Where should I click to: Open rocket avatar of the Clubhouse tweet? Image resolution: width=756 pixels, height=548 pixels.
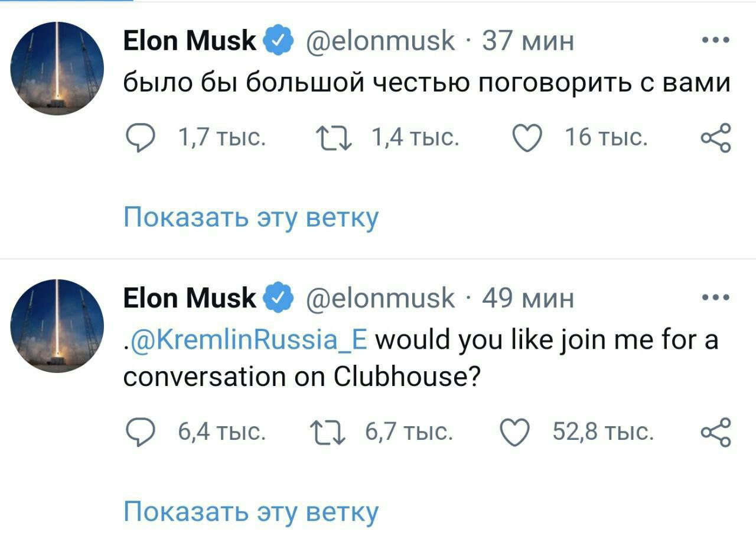(57, 325)
